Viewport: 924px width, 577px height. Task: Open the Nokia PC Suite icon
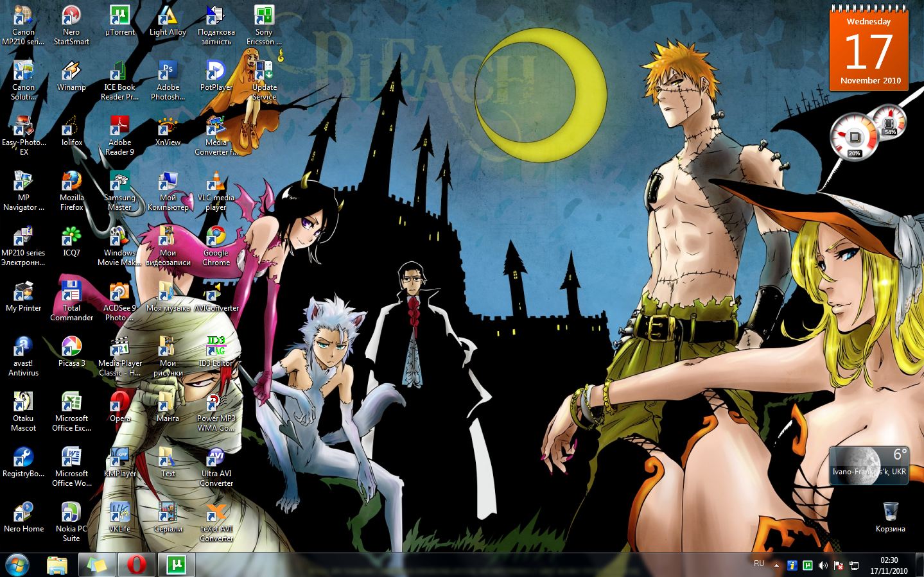coord(71,522)
